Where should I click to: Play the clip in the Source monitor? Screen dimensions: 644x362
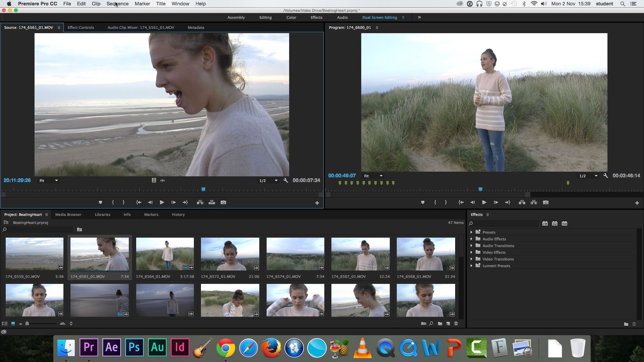point(162,202)
